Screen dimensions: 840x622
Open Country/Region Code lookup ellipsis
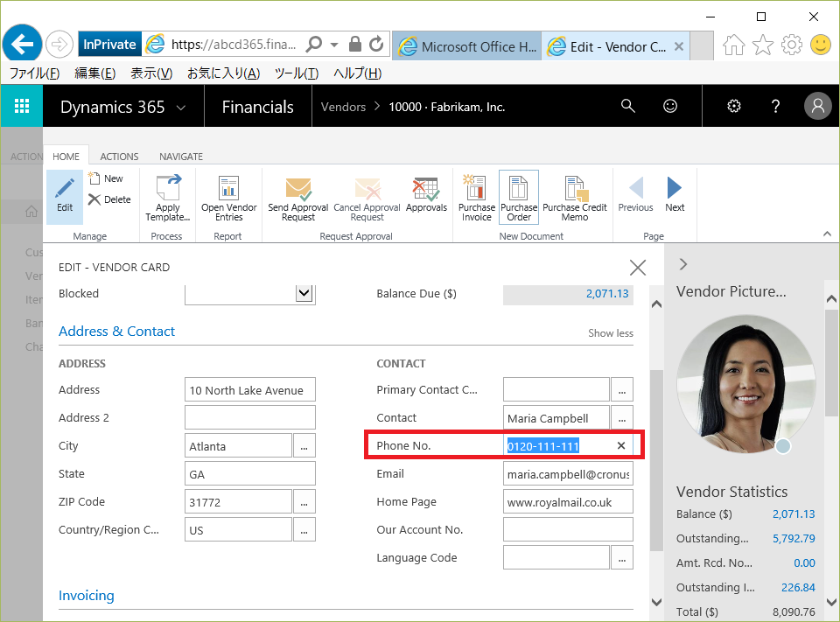tap(304, 530)
